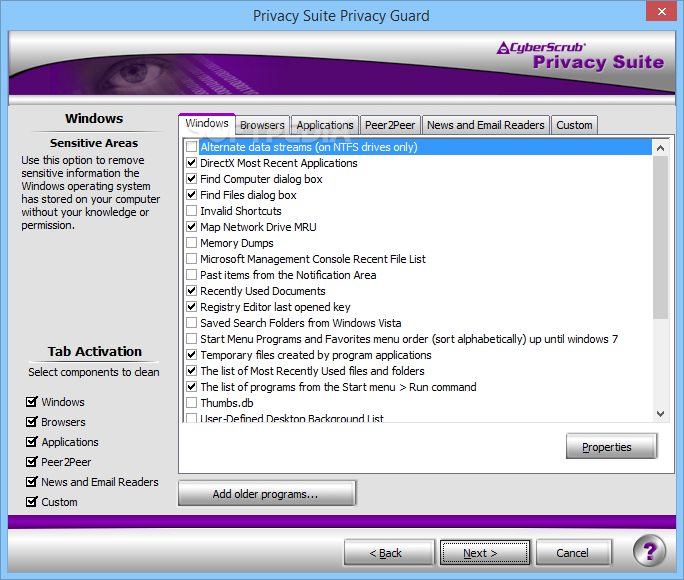Click the vertical scrollbar thumb in list
The height and width of the screenshot is (580, 684).
tap(660, 238)
